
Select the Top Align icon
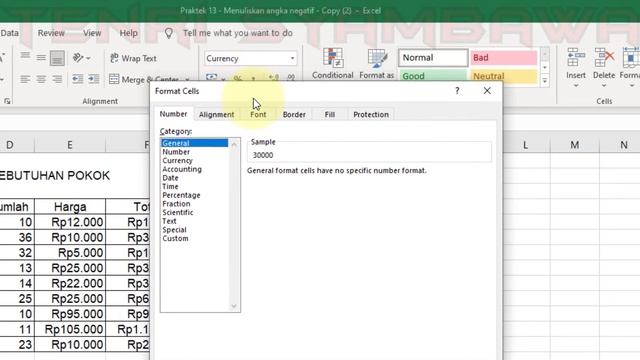(x=25, y=56)
